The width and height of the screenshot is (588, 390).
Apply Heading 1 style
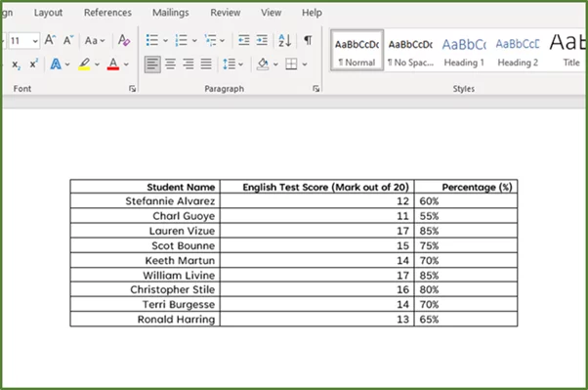[x=464, y=50]
